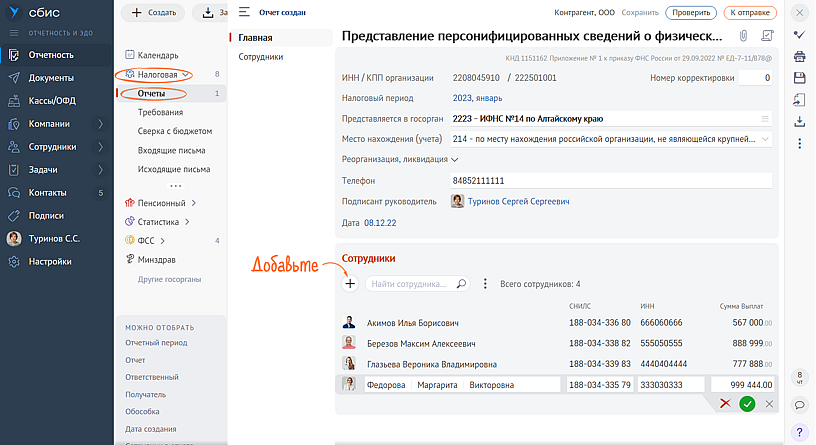Click the download icon in the right panel
The height and width of the screenshot is (445, 816).
pos(799,121)
